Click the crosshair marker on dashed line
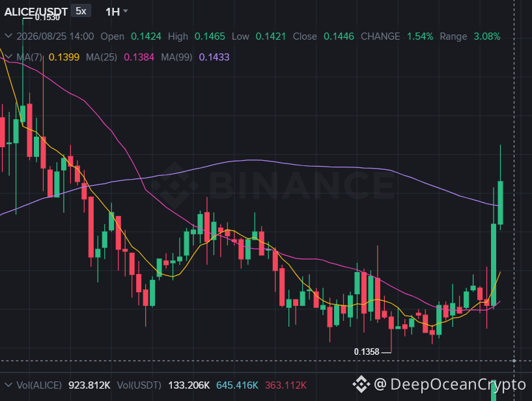This screenshot has width=532, height=401. (x=514, y=361)
